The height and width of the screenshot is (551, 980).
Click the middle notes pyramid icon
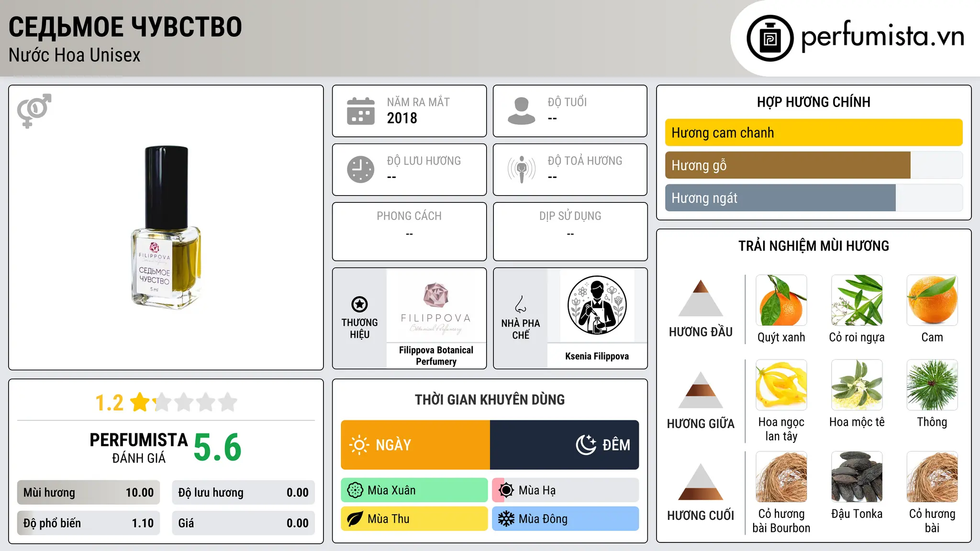[701, 390]
